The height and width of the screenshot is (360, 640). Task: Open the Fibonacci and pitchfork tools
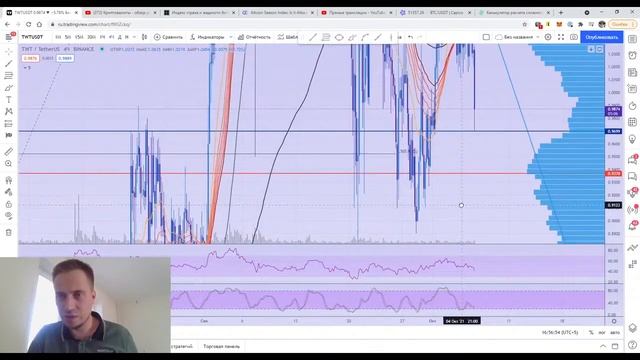pos(9,76)
